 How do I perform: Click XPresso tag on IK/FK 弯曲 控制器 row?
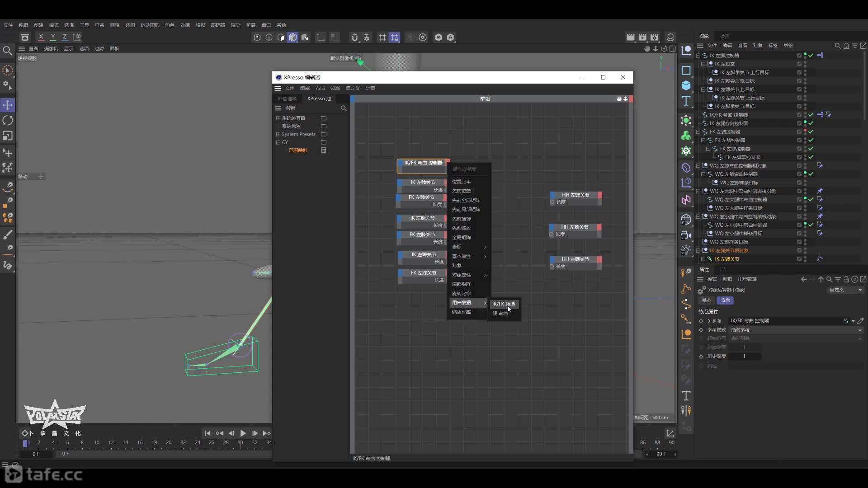coord(820,115)
